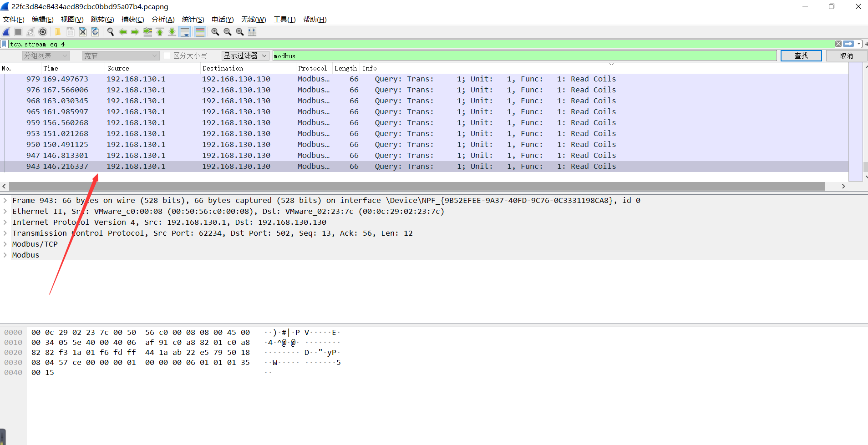Add a filter button with plus icon
This screenshot has height=445, width=868.
pos(866,44)
